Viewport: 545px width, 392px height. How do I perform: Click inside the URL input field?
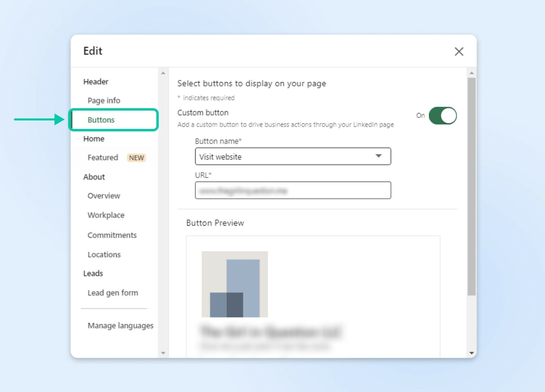293,190
